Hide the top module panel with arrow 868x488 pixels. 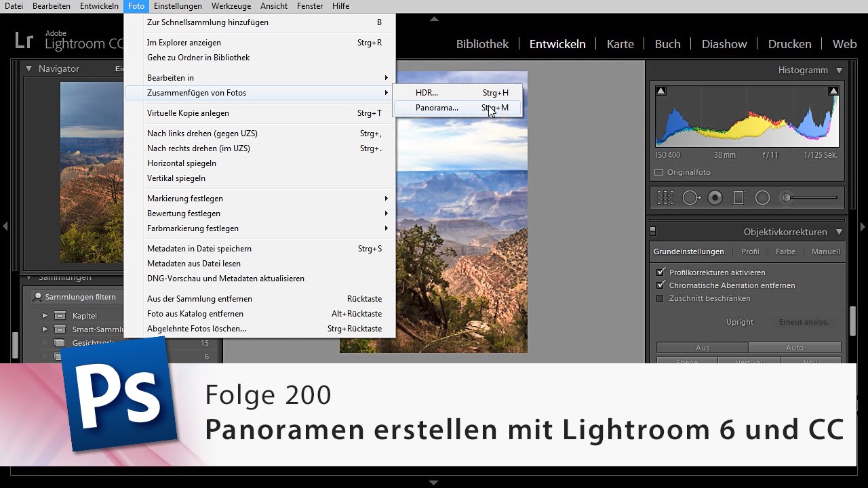coord(434,19)
